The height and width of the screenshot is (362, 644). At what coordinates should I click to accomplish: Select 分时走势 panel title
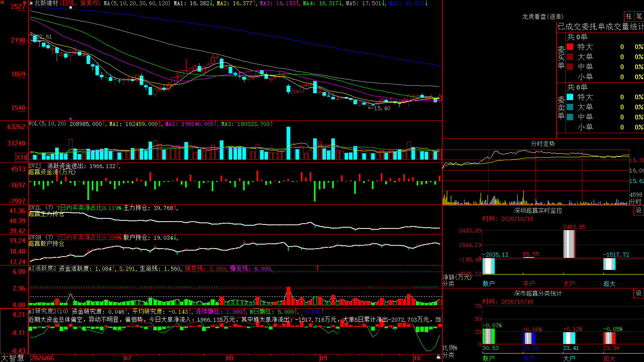pyautogui.click(x=543, y=144)
